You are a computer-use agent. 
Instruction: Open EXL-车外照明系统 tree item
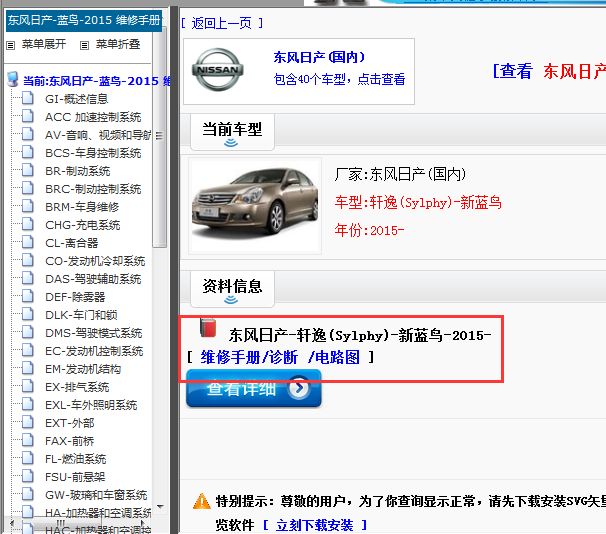(x=91, y=405)
